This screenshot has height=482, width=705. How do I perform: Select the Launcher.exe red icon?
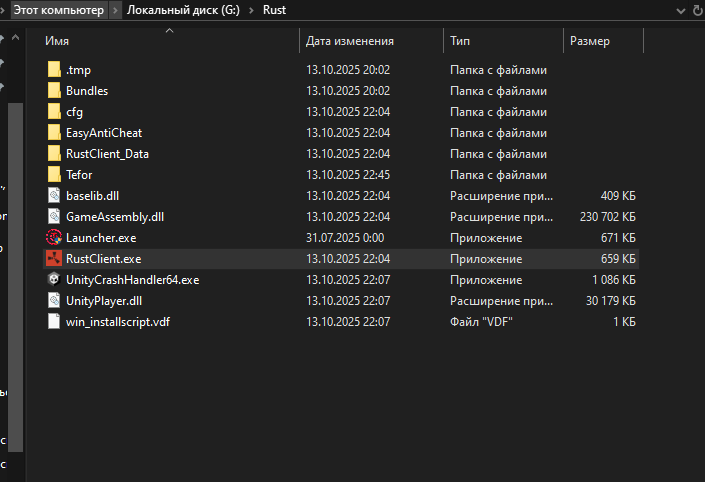tap(54, 237)
